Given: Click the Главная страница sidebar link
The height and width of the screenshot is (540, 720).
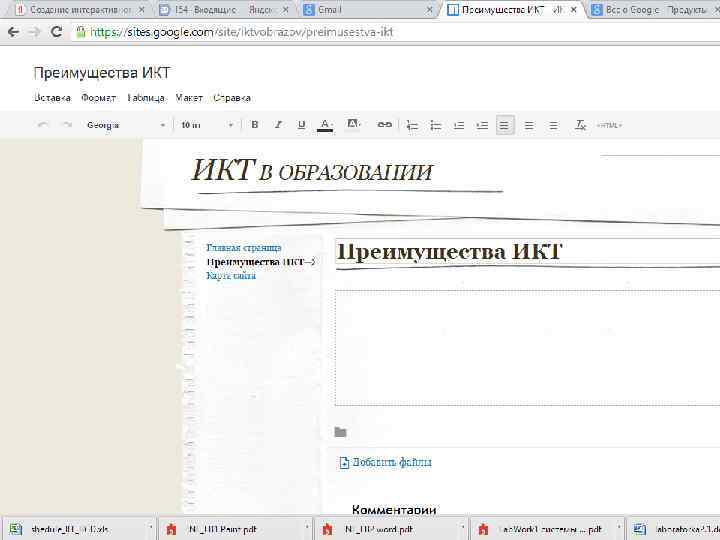Looking at the screenshot, I should click(x=243, y=247).
